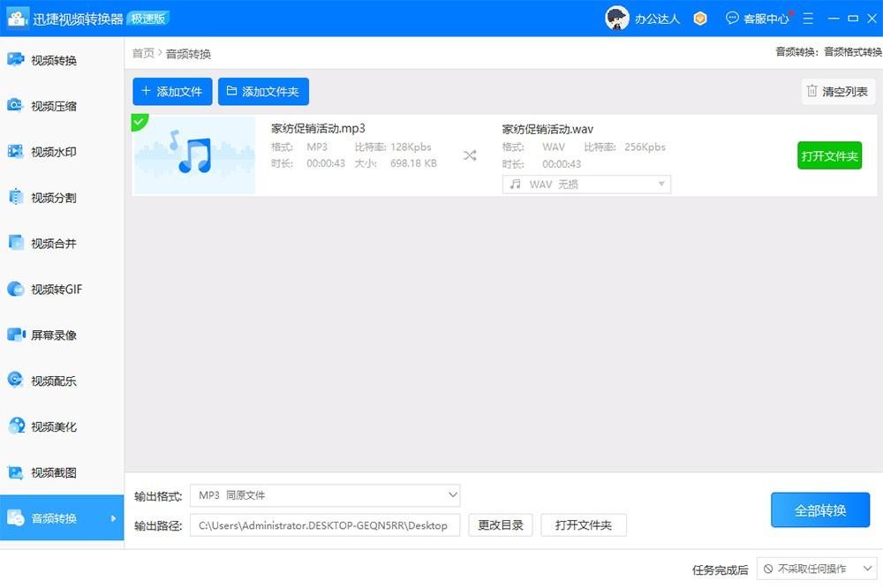Click the 办公达人 user avatar

(x=616, y=19)
